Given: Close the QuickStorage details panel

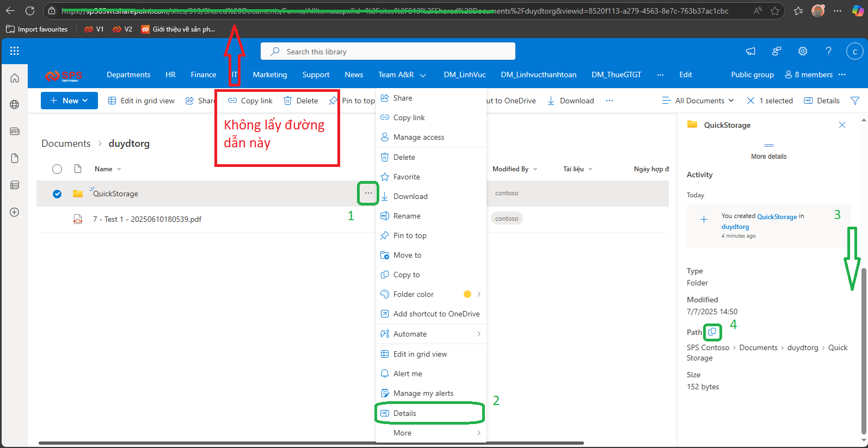Looking at the screenshot, I should (x=842, y=125).
